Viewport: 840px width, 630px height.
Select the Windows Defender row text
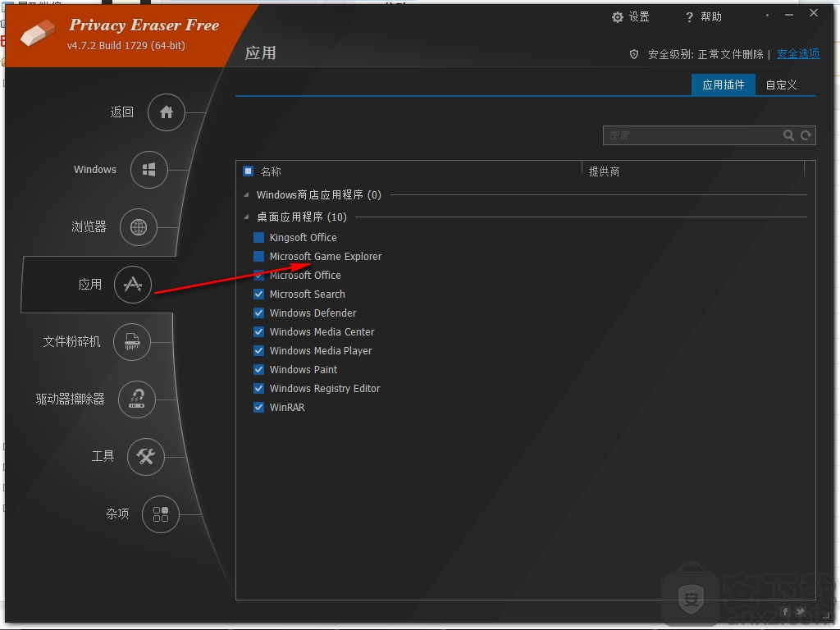(313, 313)
